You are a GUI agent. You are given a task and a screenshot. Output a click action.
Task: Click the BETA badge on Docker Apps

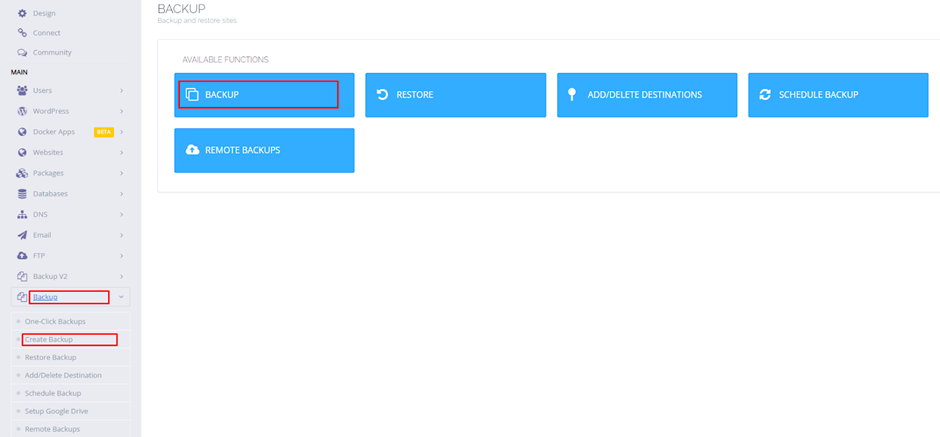tap(104, 132)
